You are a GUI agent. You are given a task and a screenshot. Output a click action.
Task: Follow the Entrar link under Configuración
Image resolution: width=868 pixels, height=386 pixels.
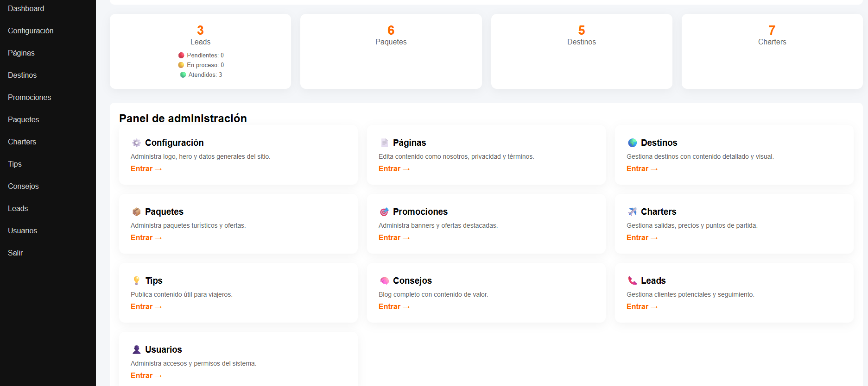pyautogui.click(x=146, y=168)
